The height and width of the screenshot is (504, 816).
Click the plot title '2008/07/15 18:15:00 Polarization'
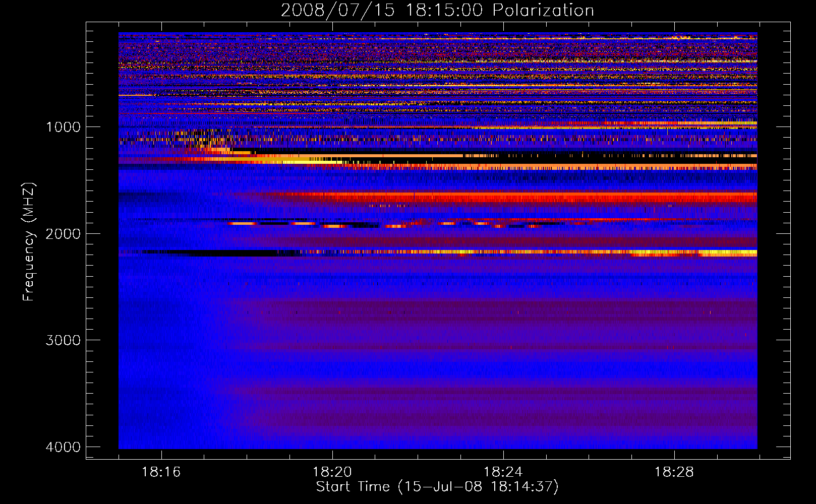click(437, 10)
